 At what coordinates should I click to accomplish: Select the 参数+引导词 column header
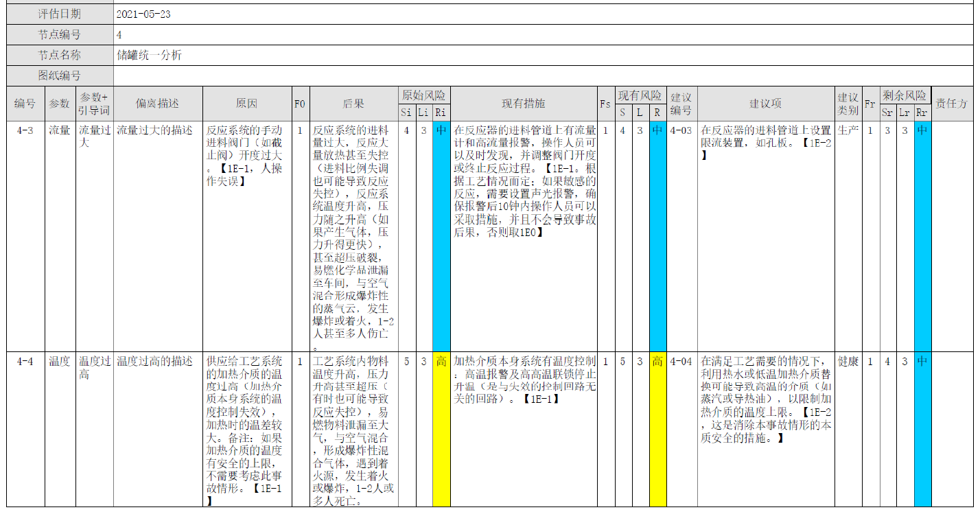(94, 104)
